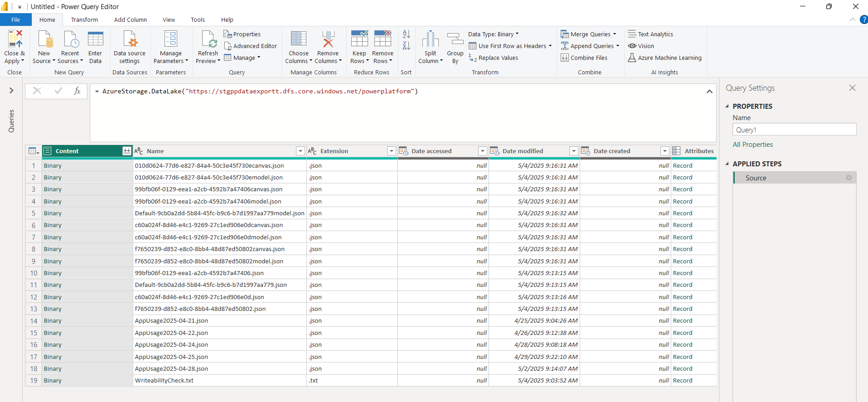Click the All Properties link
The image size is (868, 402).
click(x=752, y=145)
